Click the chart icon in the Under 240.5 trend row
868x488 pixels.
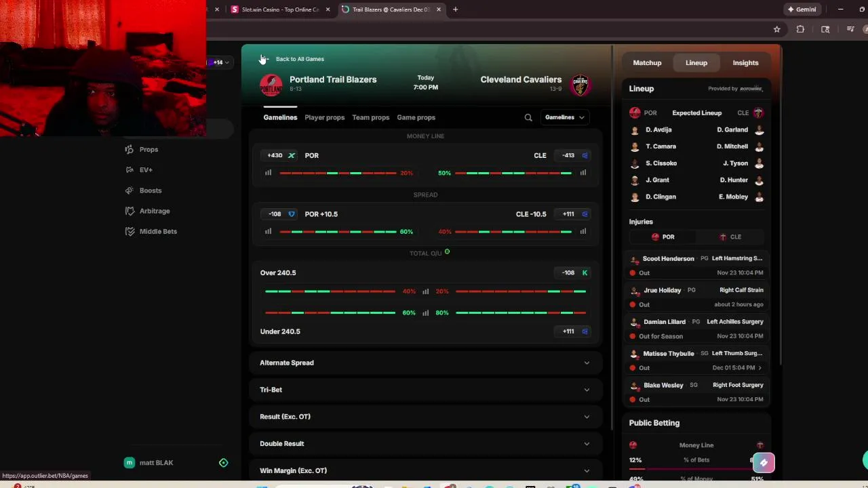tap(426, 312)
